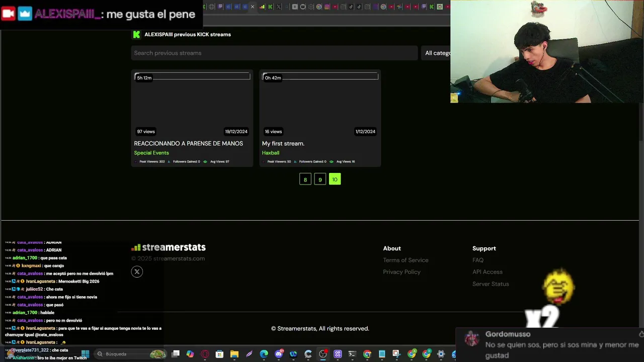Click the Kick logo beside previous streams heading

(x=136, y=34)
